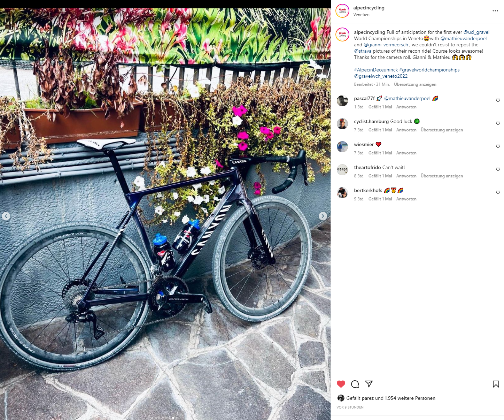Open the @strava mention link

point(363,51)
